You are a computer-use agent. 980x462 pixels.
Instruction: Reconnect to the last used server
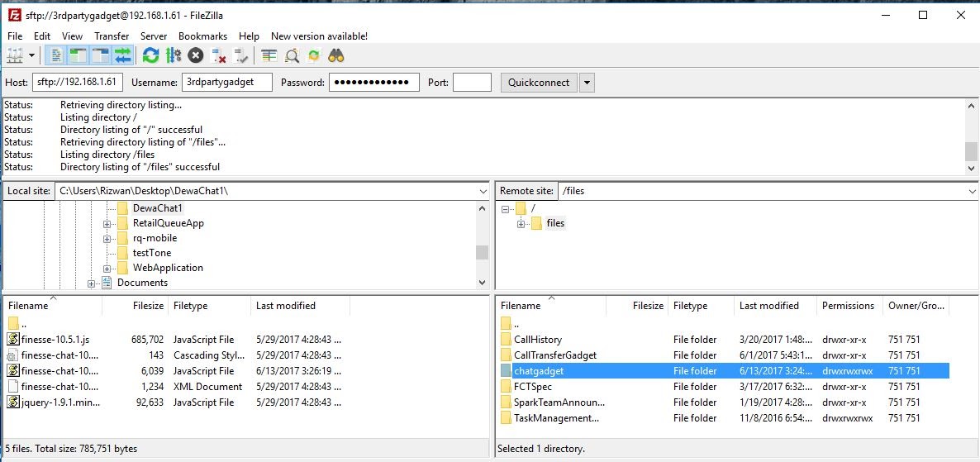click(x=240, y=55)
